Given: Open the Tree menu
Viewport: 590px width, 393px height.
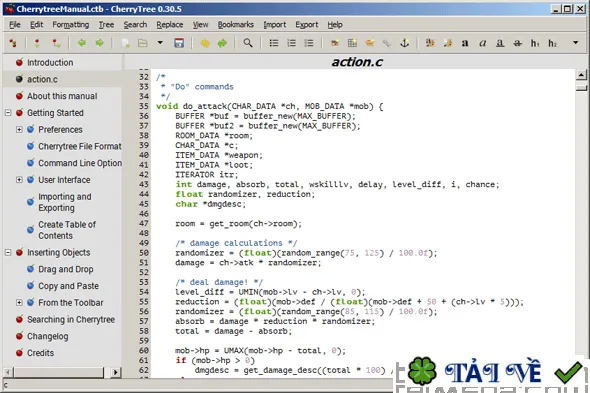Looking at the screenshot, I should (106, 25).
